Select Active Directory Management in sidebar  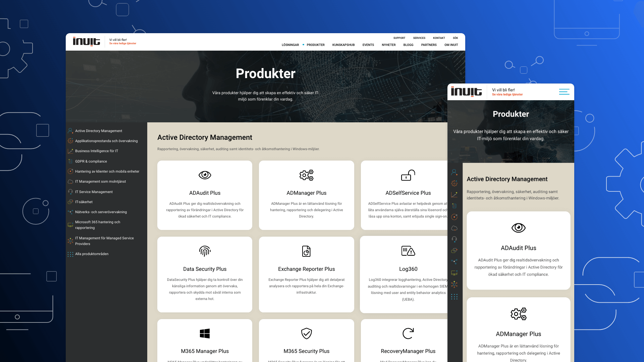pos(99,131)
